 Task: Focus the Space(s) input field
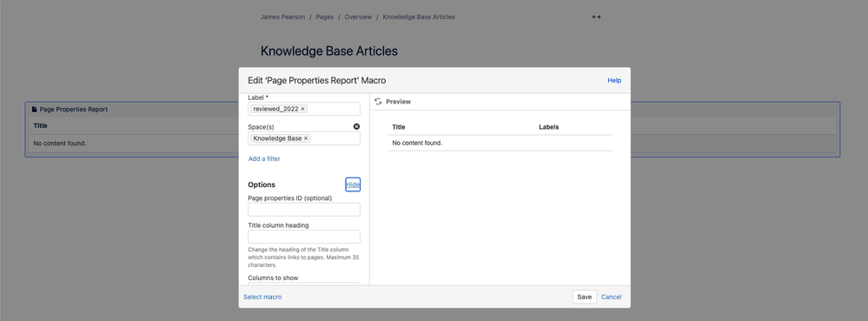click(x=304, y=138)
